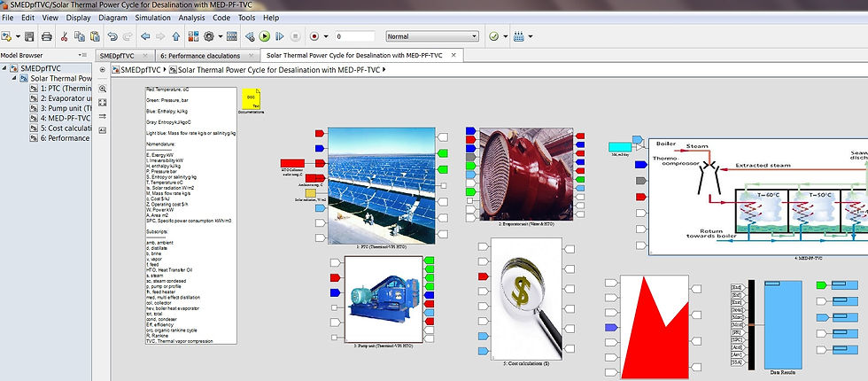Click the Record simulation output button
The width and height of the screenshot is (868, 381).
[314, 36]
